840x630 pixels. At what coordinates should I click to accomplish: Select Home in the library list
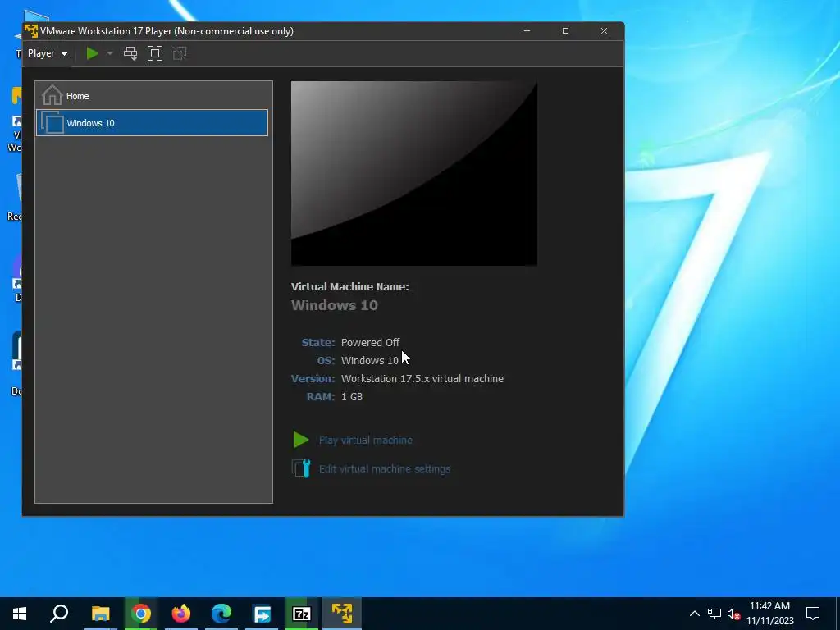(152, 96)
